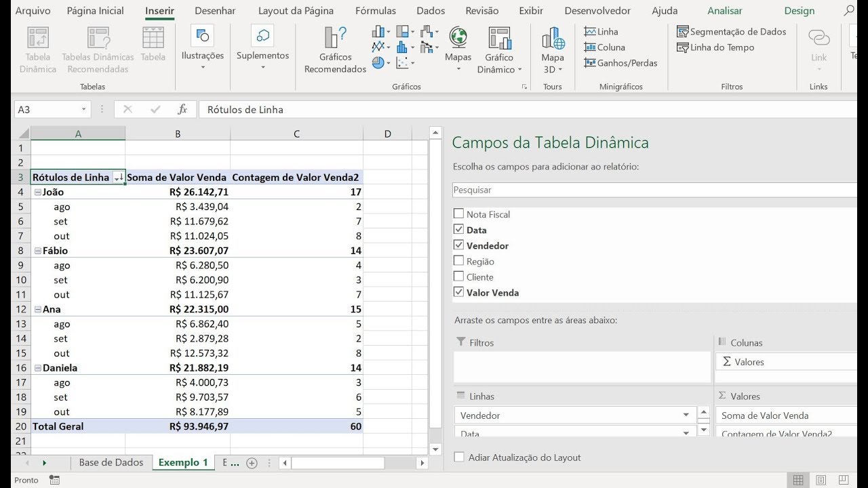Open the Analisar tab
The width and height of the screenshot is (868, 488).
click(x=725, y=11)
